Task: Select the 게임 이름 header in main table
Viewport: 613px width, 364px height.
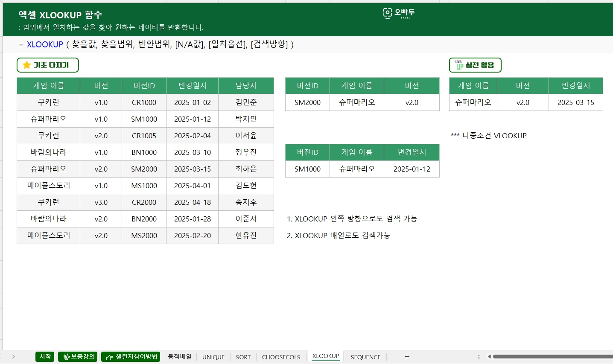Action: coord(48,86)
